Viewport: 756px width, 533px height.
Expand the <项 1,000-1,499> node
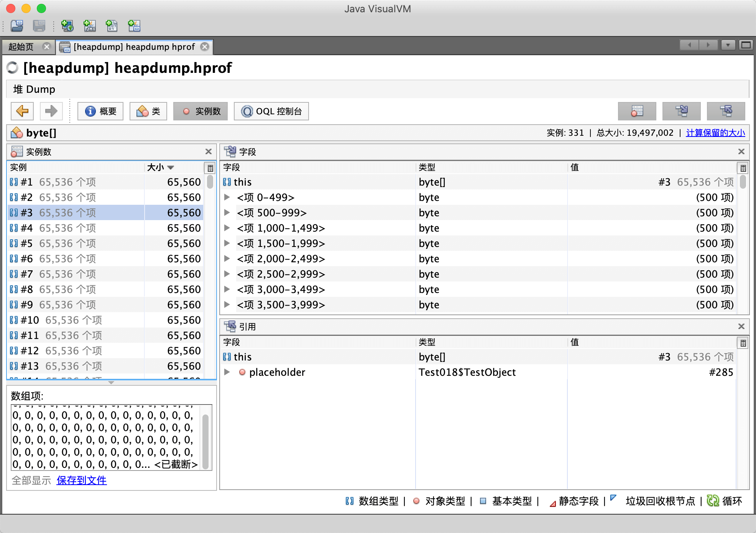pos(227,228)
